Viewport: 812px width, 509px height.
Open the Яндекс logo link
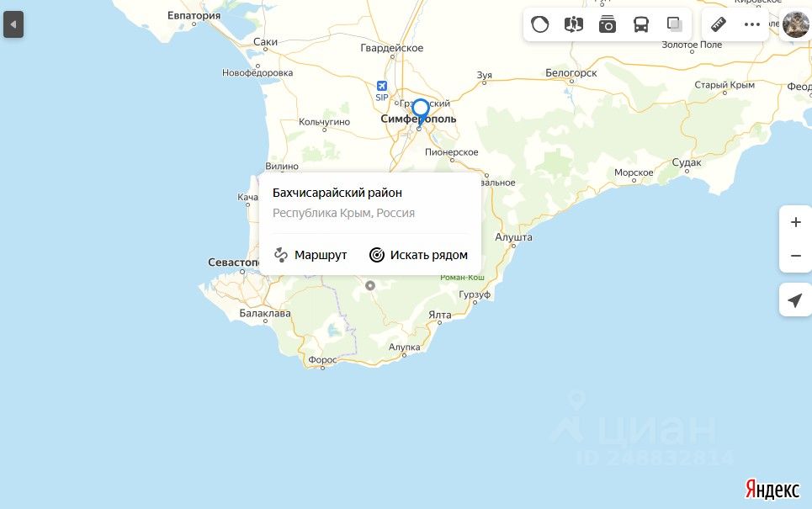(x=772, y=489)
